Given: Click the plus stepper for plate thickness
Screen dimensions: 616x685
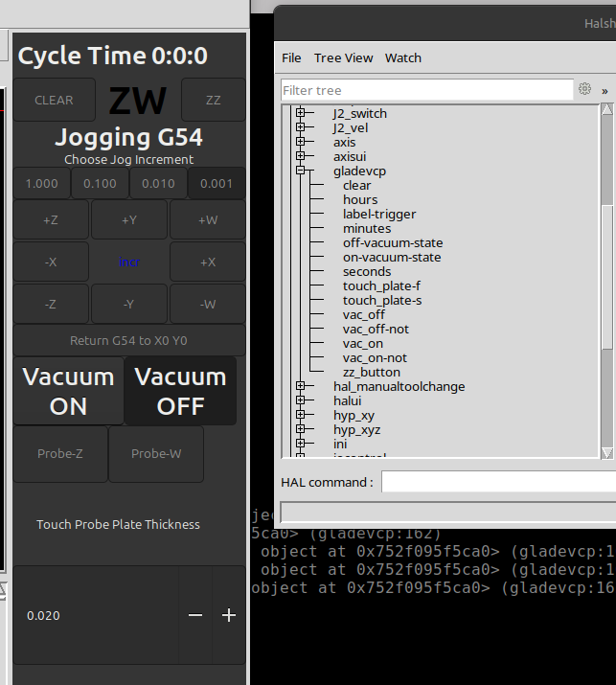Looking at the screenshot, I should tap(228, 615).
